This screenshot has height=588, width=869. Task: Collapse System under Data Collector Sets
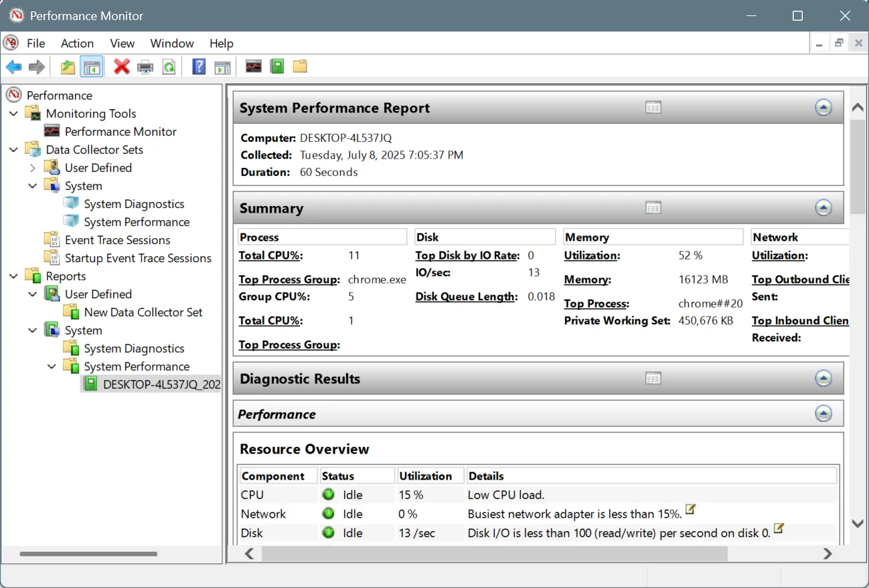tap(32, 186)
